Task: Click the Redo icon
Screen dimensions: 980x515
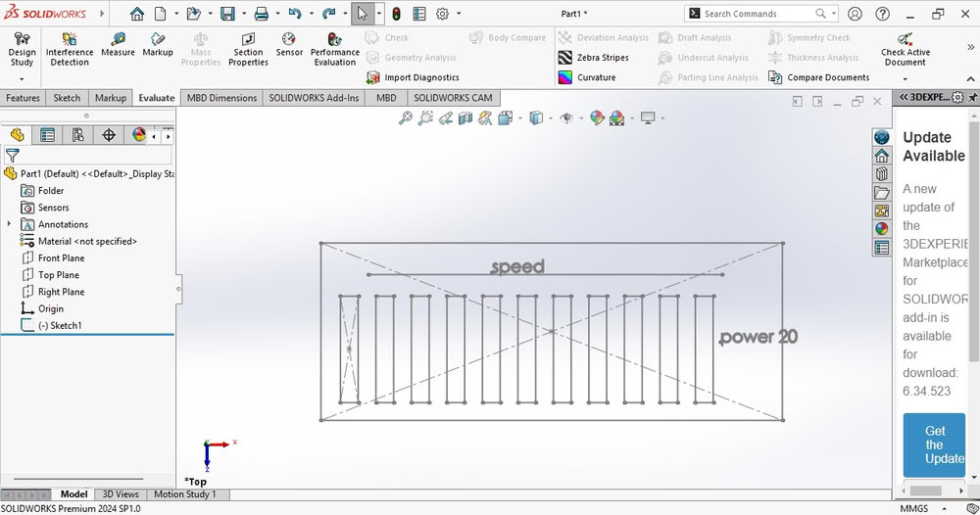Action: (328, 14)
